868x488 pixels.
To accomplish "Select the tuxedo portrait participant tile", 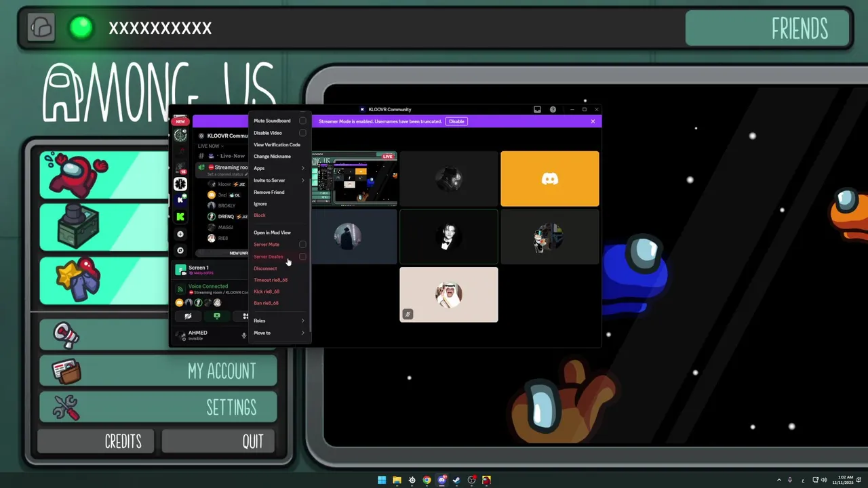I will point(449,237).
